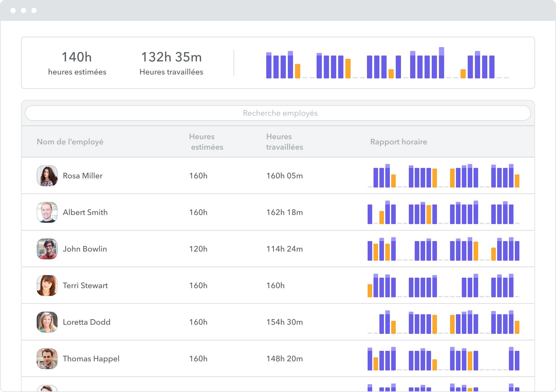Open John Bowlin's avatar photo
The width and height of the screenshot is (556, 392).
(x=47, y=249)
